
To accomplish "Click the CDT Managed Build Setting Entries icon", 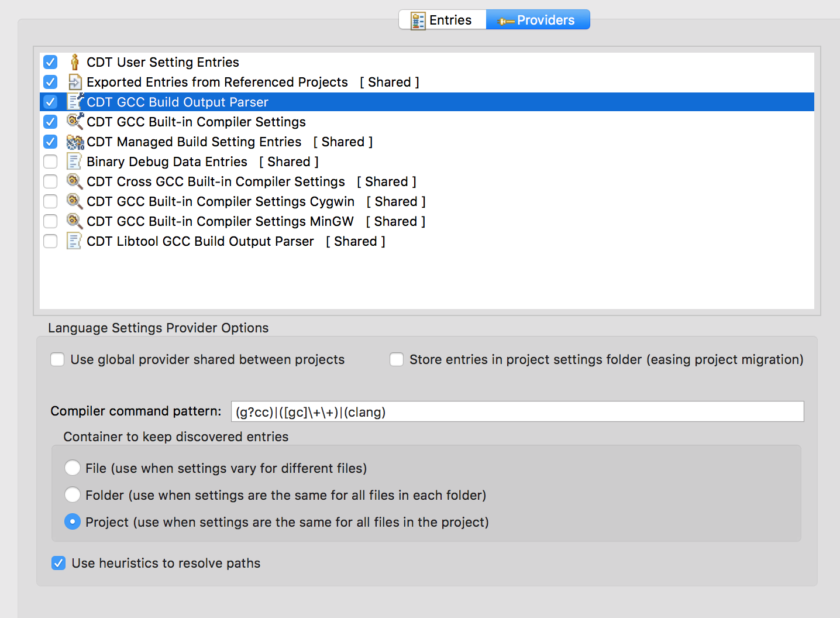I will [74, 142].
